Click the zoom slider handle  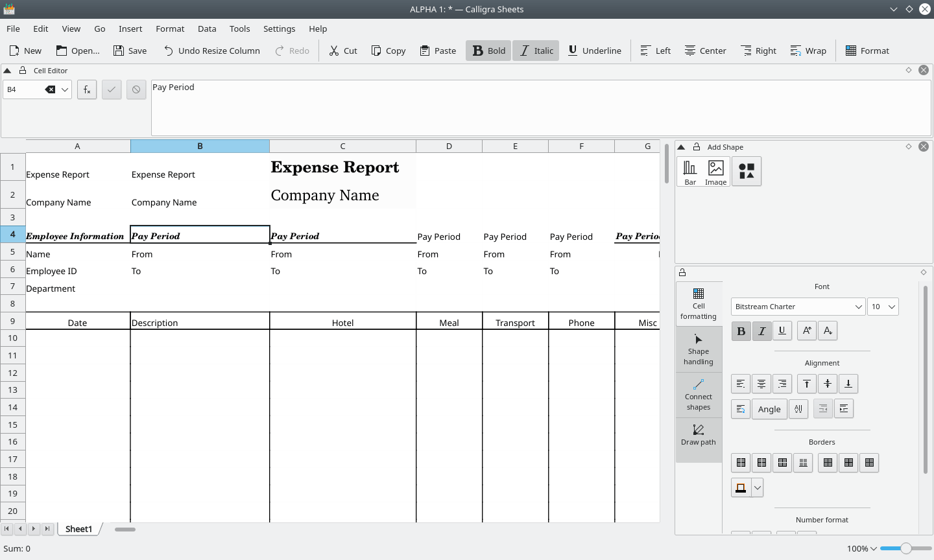coord(906,548)
